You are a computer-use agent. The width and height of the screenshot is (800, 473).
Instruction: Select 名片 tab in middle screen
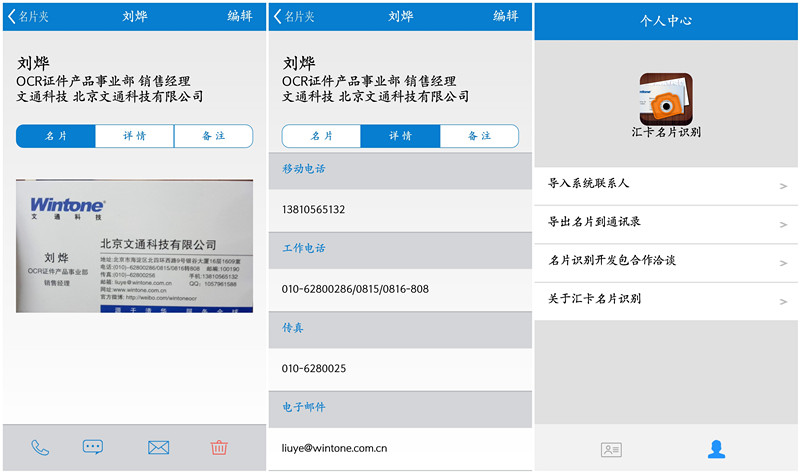321,136
